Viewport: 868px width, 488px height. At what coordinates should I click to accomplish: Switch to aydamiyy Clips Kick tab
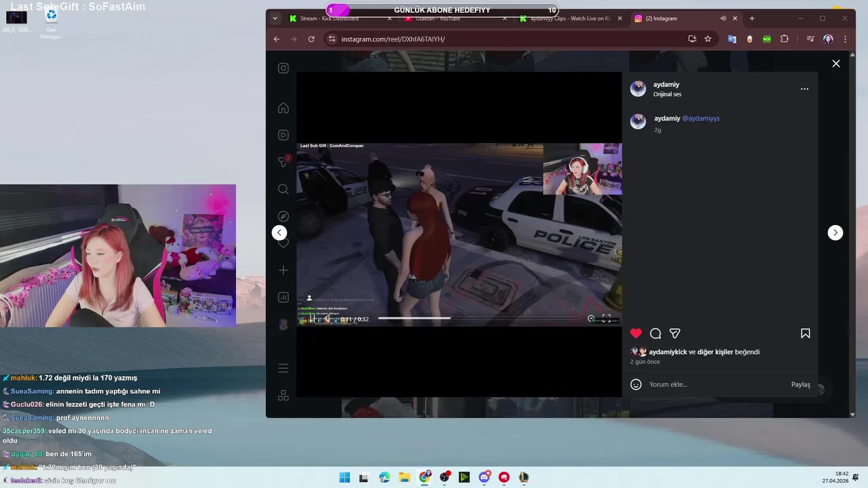(x=571, y=18)
